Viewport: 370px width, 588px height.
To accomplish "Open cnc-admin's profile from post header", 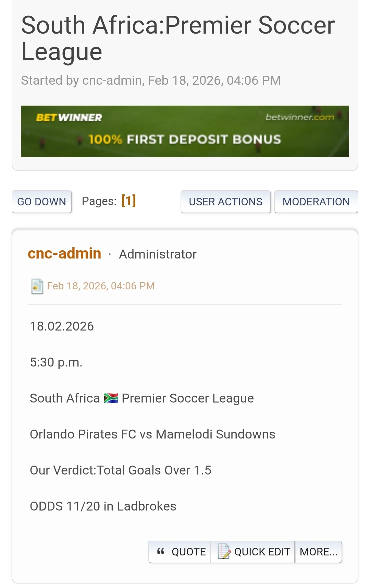I will coord(64,254).
